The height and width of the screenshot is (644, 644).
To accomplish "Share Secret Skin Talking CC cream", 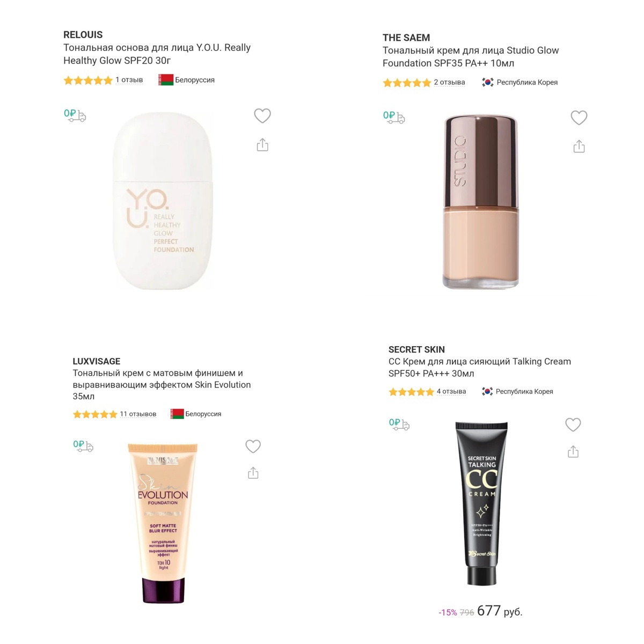I will [573, 452].
